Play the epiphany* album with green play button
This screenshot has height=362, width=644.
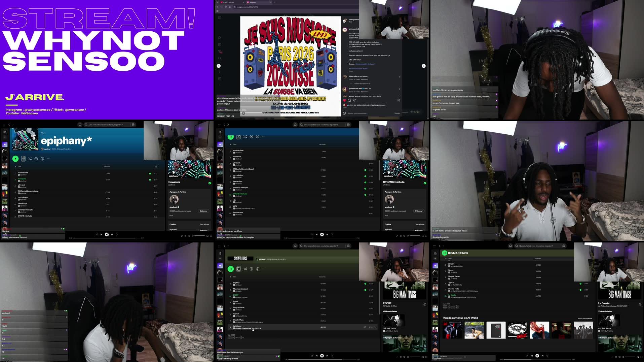pos(15,159)
